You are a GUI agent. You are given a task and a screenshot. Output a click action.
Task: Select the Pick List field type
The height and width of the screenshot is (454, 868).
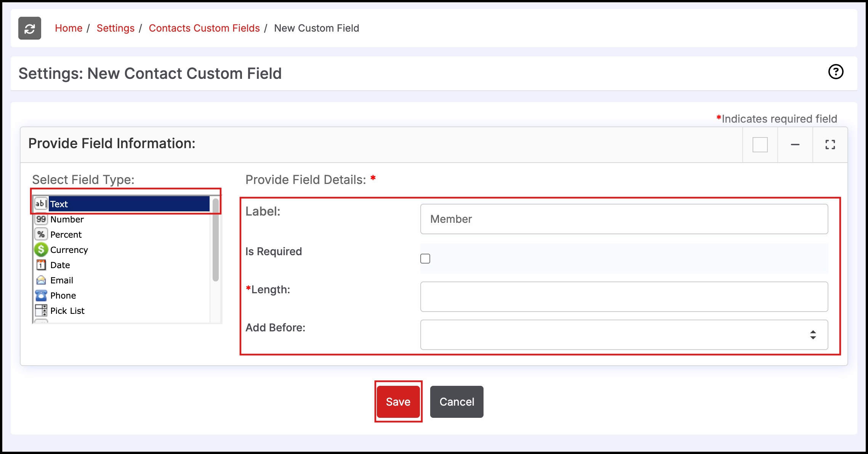pos(67,311)
